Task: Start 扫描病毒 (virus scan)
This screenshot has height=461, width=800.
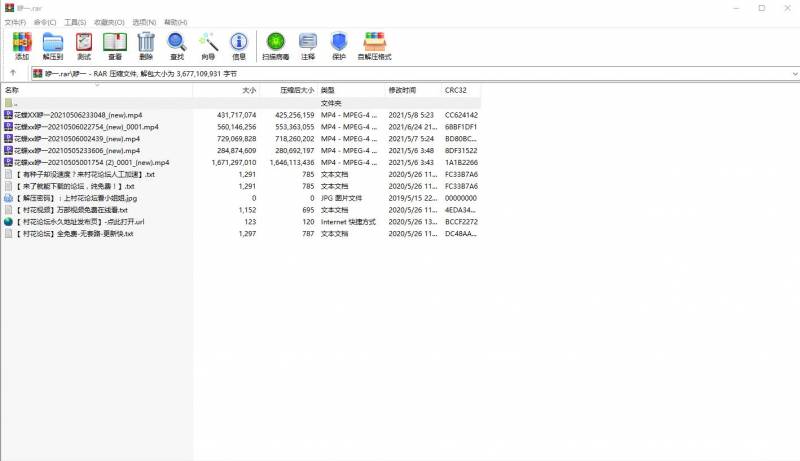Action: 275,45
